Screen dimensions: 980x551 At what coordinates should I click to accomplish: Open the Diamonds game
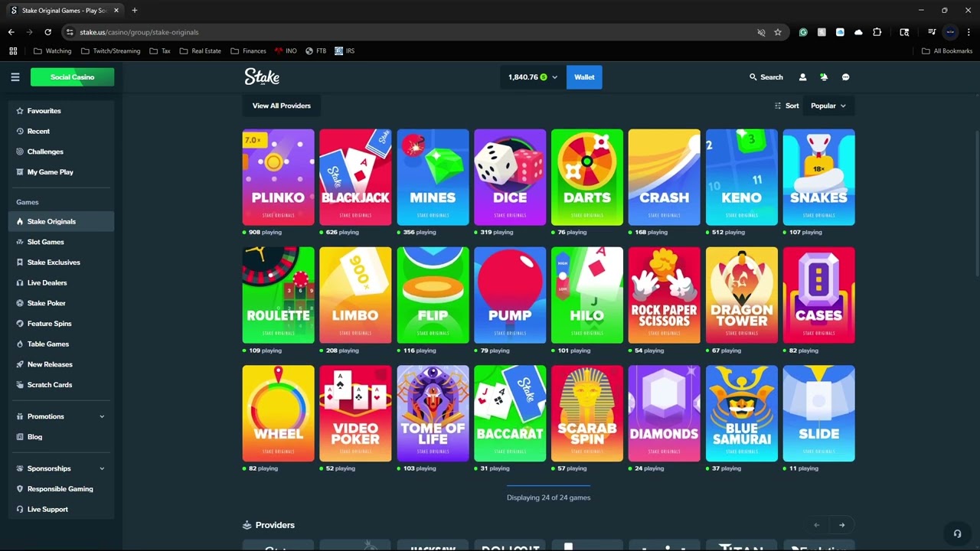coord(664,413)
